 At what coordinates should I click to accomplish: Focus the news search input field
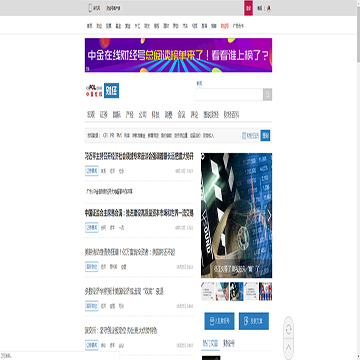pos(229,95)
